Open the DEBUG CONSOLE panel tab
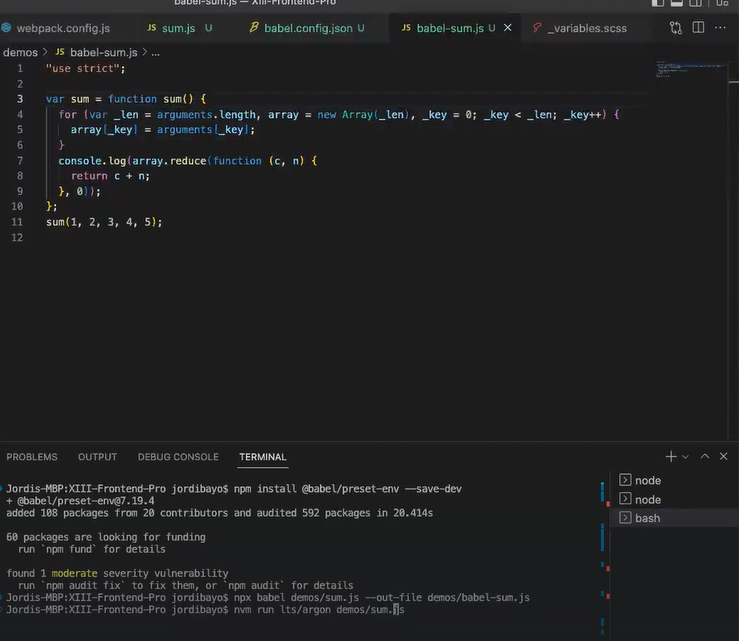The height and width of the screenshot is (641, 739). click(178, 457)
